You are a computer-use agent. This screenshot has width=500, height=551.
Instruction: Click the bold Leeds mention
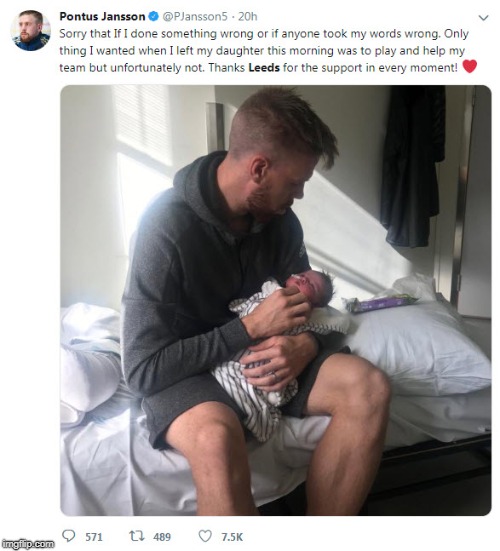[x=264, y=67]
